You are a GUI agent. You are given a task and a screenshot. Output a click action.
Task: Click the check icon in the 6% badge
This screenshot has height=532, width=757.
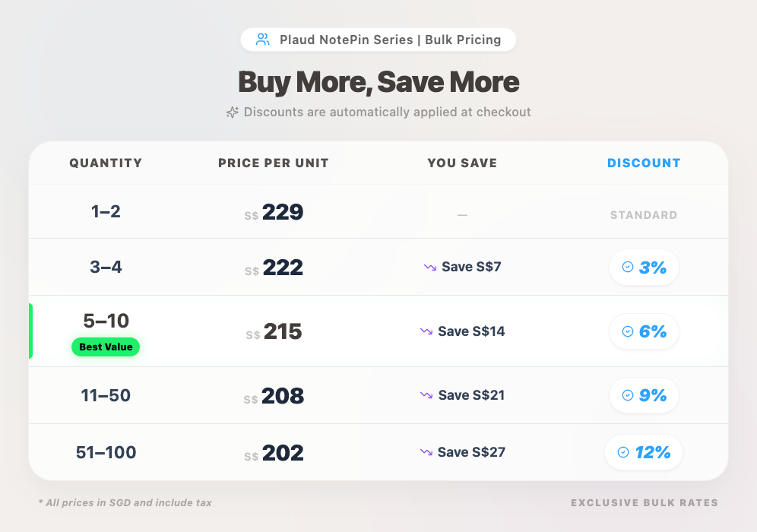tap(628, 331)
